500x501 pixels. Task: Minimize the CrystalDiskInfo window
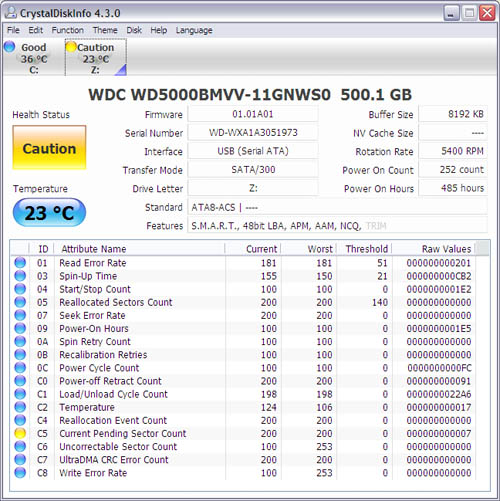pos(452,13)
